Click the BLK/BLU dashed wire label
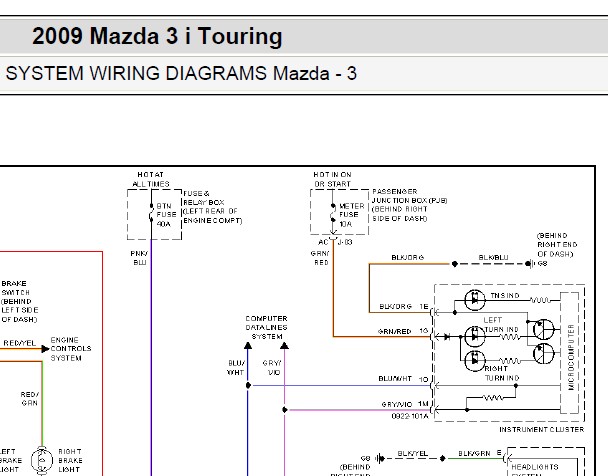 (x=493, y=257)
